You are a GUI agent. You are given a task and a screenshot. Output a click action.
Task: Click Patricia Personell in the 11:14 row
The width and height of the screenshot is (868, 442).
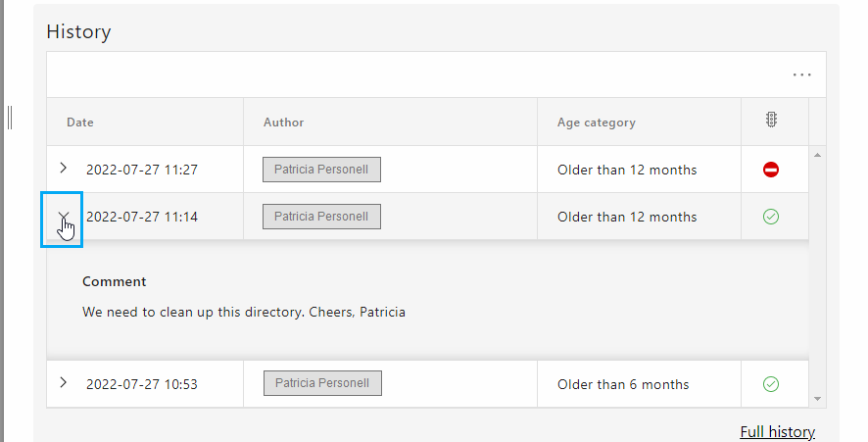point(321,217)
